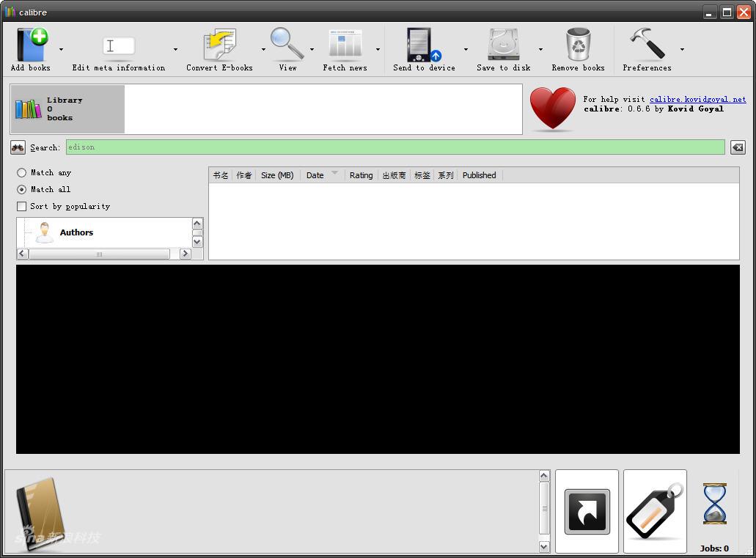Enable Sort by popularity checkbox

click(x=22, y=207)
